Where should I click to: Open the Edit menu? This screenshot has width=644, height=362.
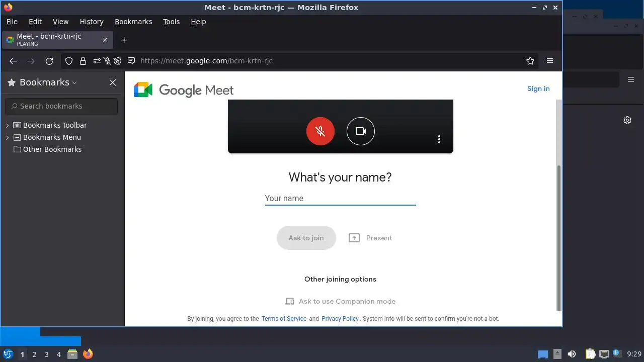click(x=35, y=22)
